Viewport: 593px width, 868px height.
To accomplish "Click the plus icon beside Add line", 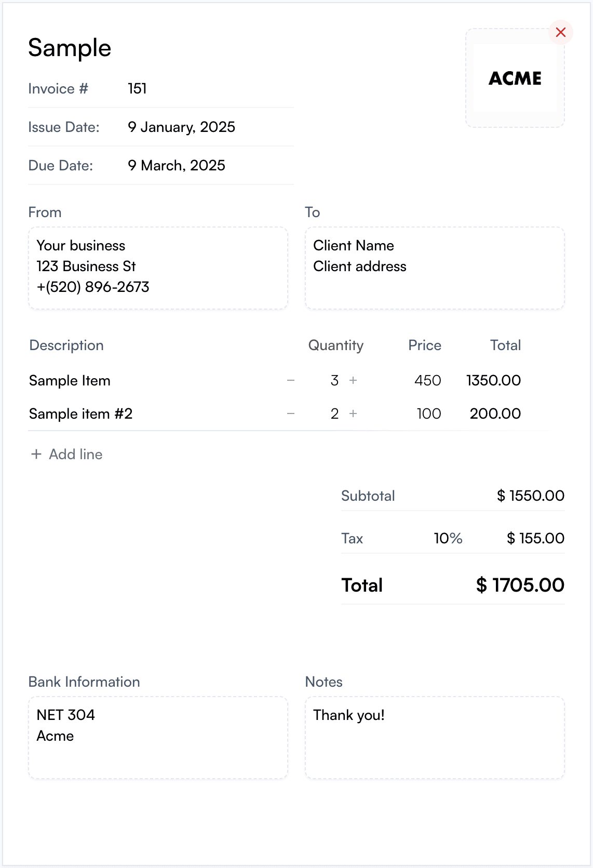I will pos(36,454).
